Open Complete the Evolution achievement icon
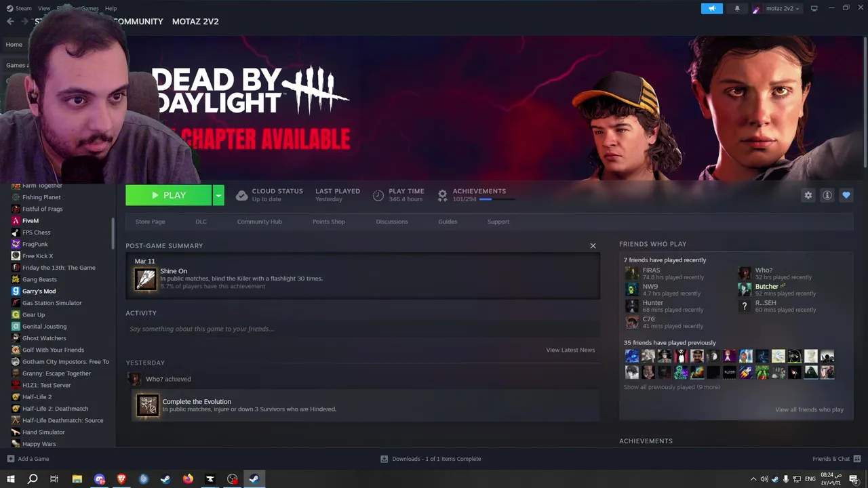The height and width of the screenshot is (488, 868). point(148,405)
